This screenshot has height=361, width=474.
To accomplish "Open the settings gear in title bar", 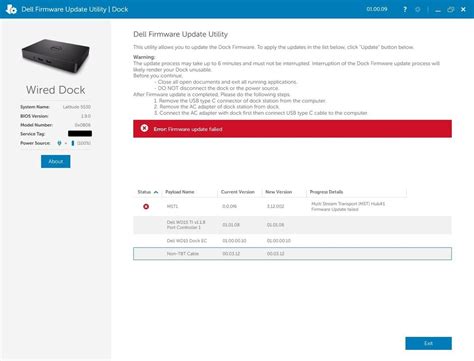I will tap(418, 9).
